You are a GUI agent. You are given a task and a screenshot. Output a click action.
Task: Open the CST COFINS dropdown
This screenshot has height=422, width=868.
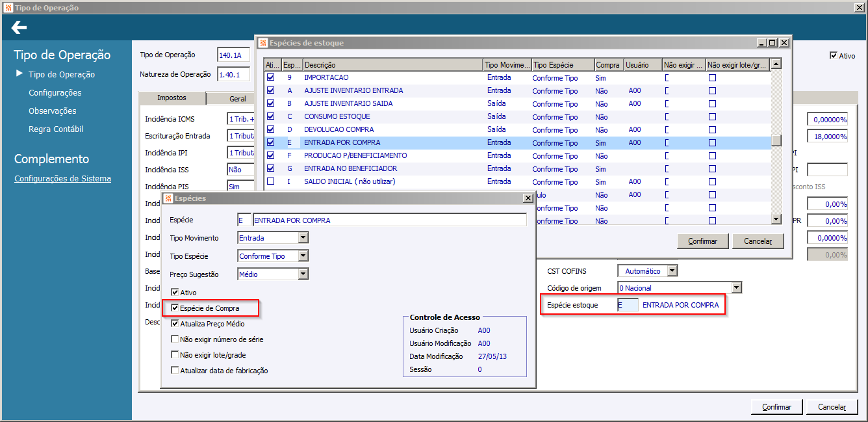pos(672,270)
